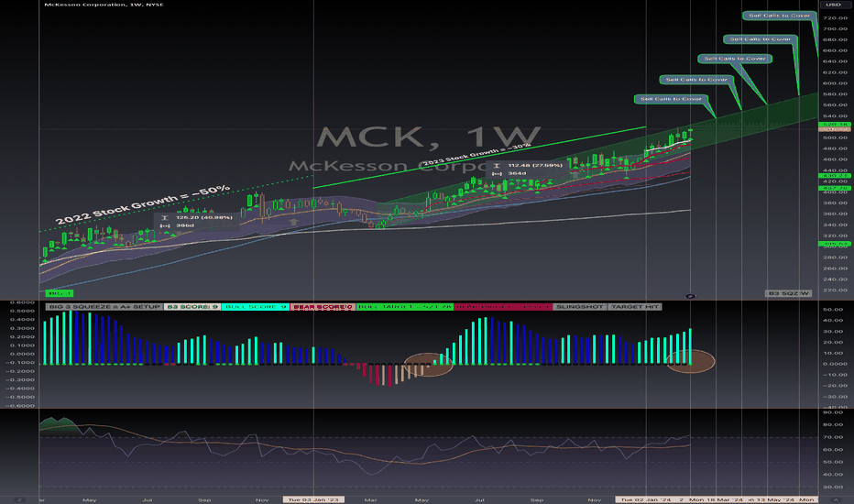Click the green 520.18 price label
Screen dimensions: 854x504
point(835,125)
